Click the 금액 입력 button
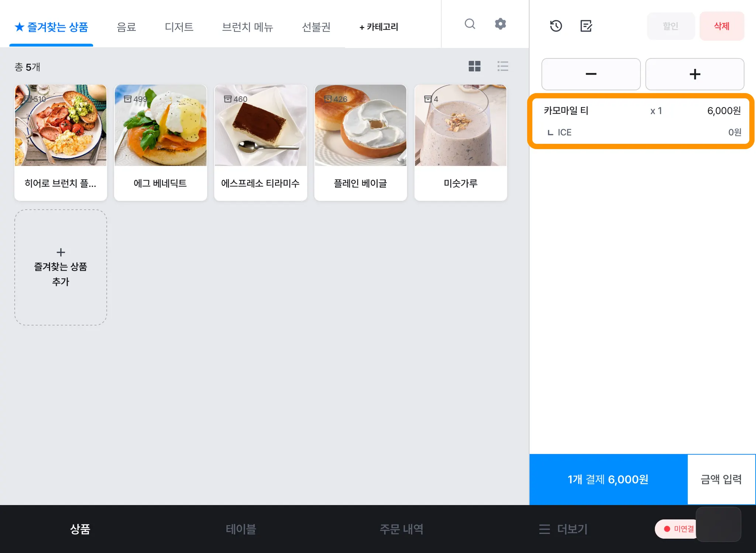This screenshot has width=756, height=553. [721, 479]
